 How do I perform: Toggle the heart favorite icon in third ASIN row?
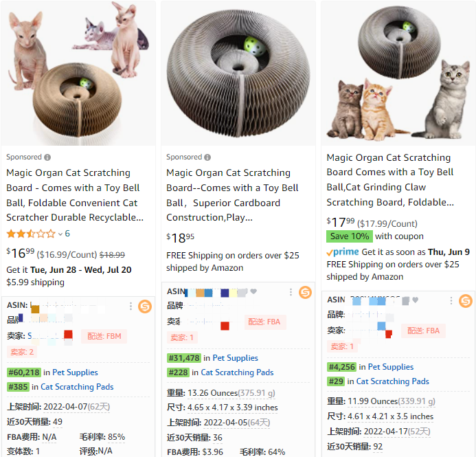point(416,300)
